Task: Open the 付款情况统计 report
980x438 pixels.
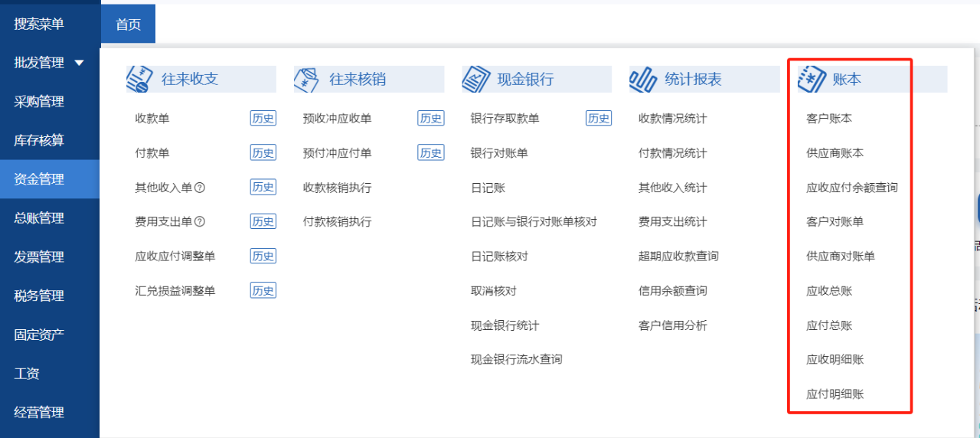Action: click(673, 153)
